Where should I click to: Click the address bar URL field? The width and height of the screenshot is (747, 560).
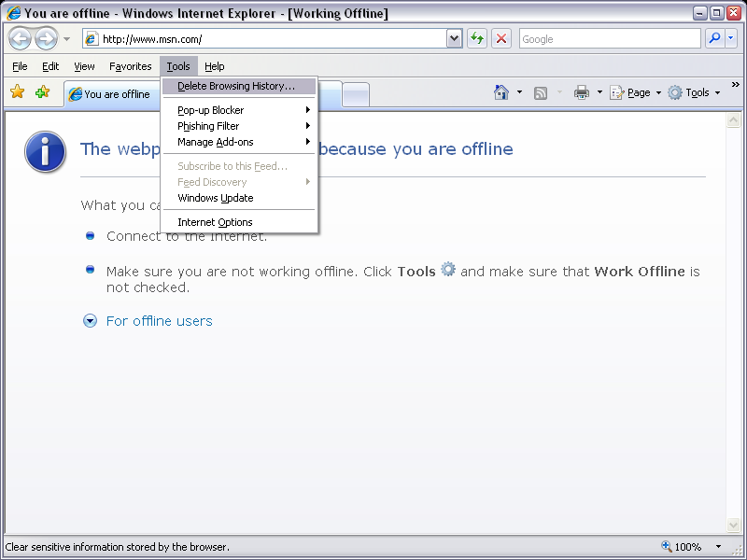point(273,39)
